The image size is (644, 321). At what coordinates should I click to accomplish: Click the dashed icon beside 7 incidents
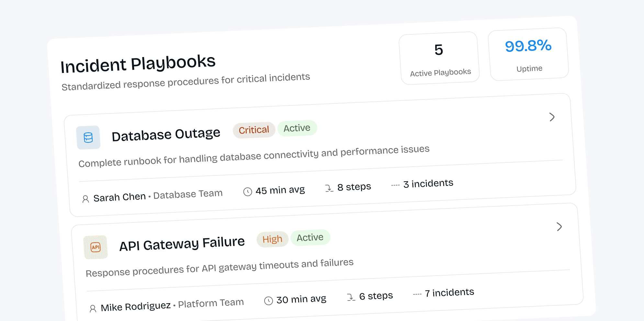pyautogui.click(x=417, y=294)
